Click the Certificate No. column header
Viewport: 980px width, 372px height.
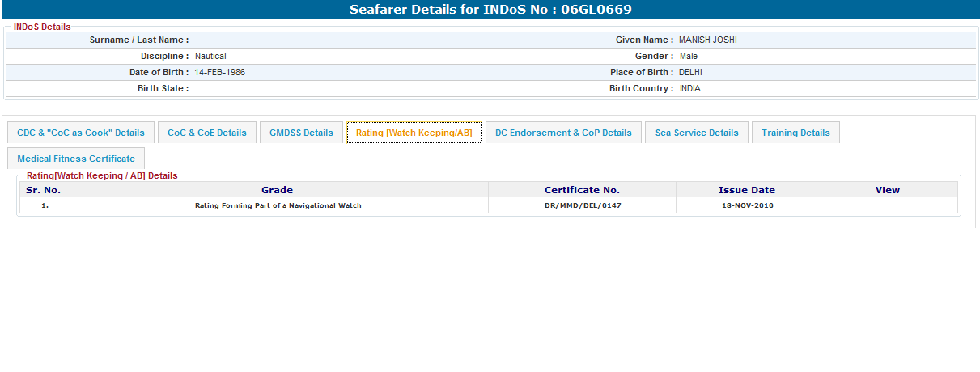point(582,190)
